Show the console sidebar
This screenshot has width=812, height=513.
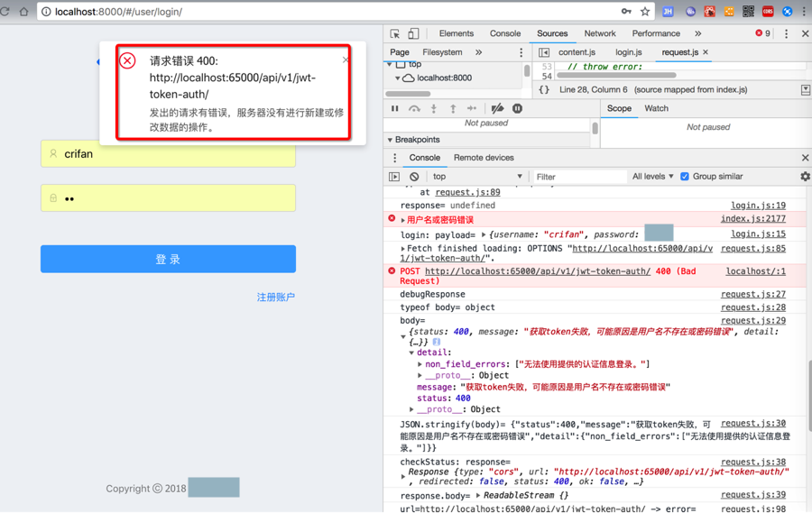[394, 177]
